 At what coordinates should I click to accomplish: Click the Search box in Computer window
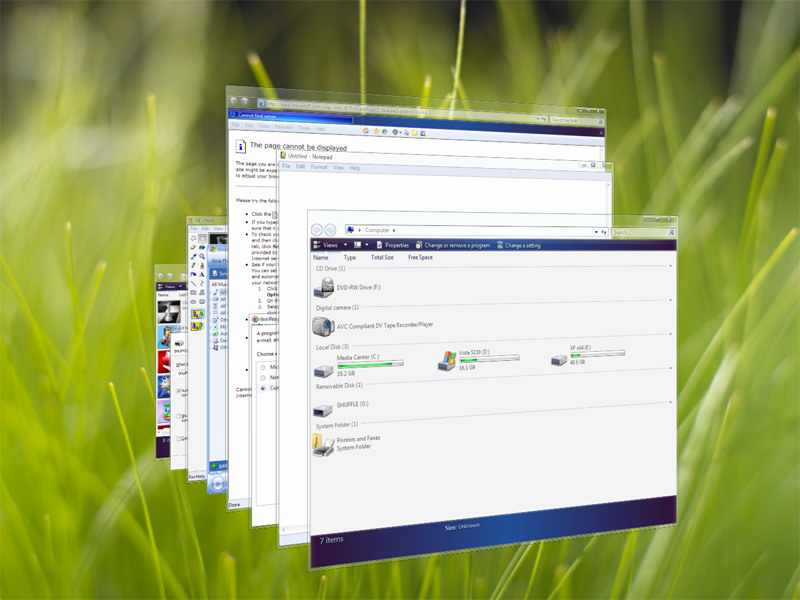point(644,233)
